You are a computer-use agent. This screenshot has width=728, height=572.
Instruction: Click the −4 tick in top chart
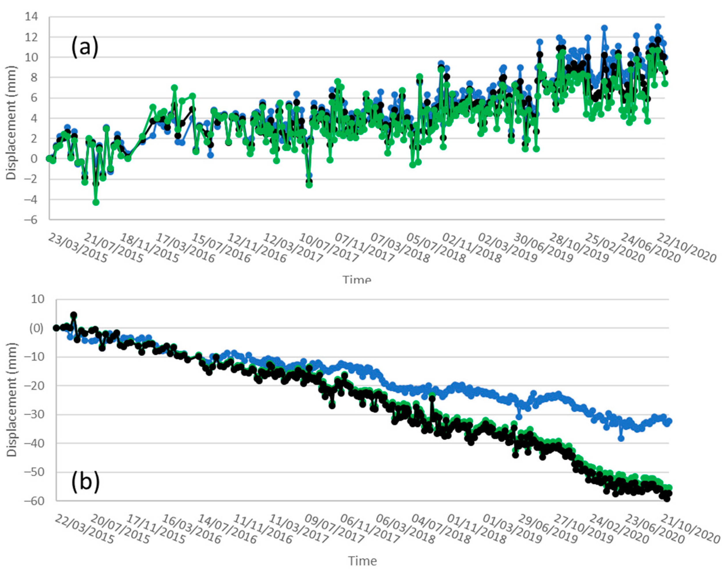[31, 200]
